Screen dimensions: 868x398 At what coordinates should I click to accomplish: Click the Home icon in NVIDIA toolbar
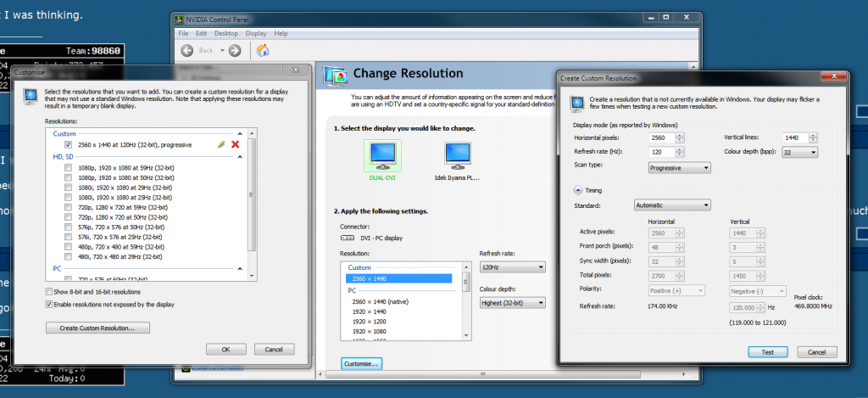(x=262, y=50)
